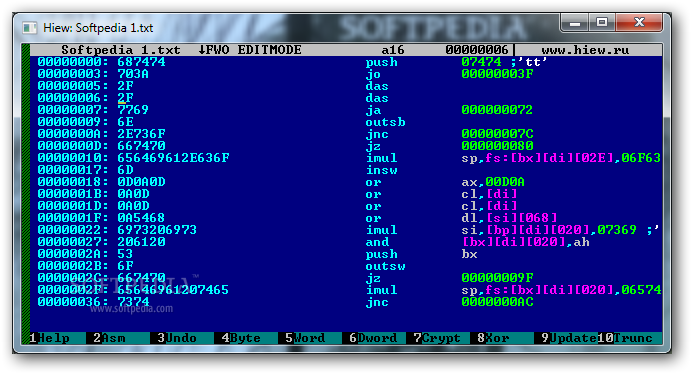The image size is (692, 374).
Task: Click the www.hiew.ru text in header
Action: pyautogui.click(x=585, y=50)
